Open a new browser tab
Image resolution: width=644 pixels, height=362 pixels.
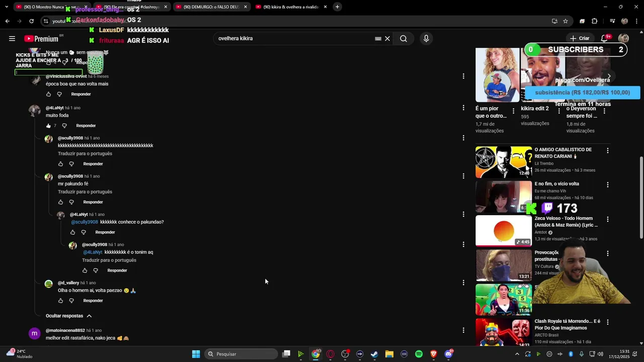[x=337, y=7]
